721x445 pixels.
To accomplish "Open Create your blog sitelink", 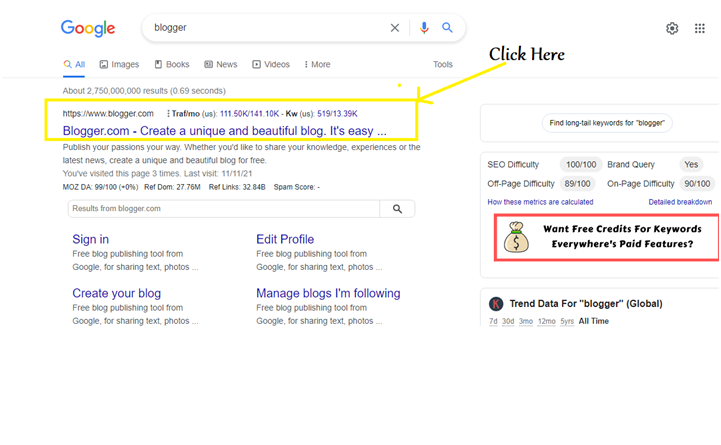I will (x=116, y=293).
